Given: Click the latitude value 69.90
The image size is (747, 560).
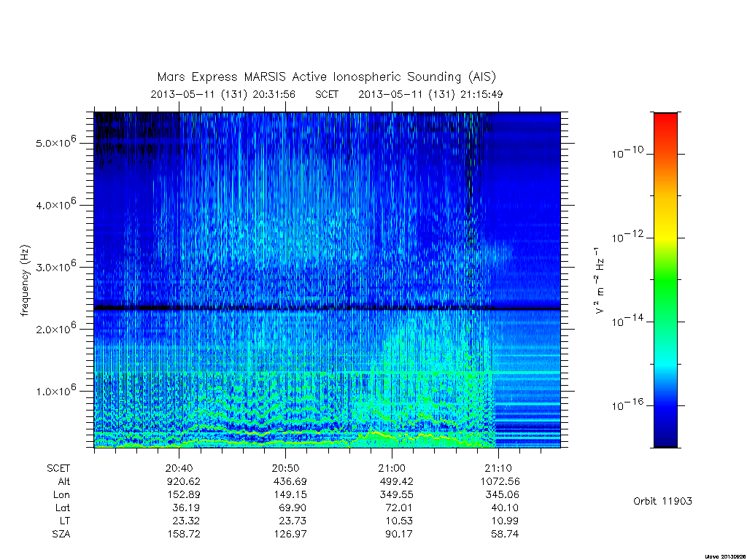Looking at the screenshot, I should click(x=293, y=507).
